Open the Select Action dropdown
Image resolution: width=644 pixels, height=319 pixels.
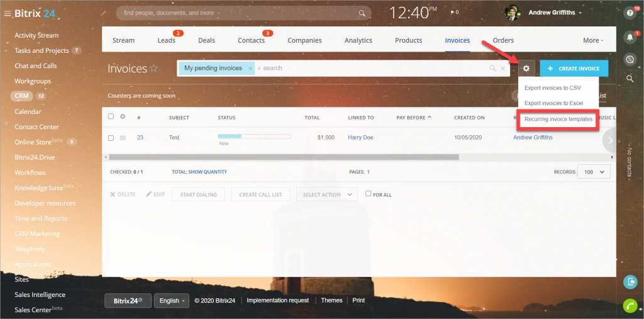point(327,194)
